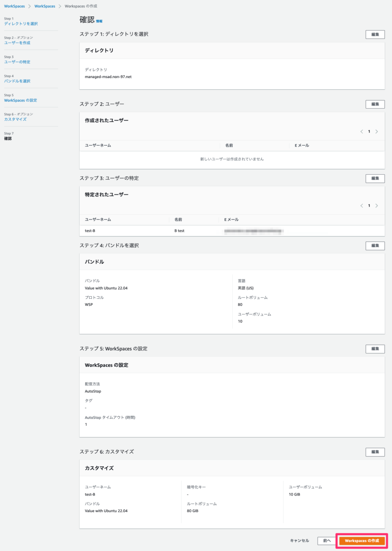Click the previous page arrow in 作成されたユーザー
This screenshot has width=392, height=551.
click(x=361, y=131)
